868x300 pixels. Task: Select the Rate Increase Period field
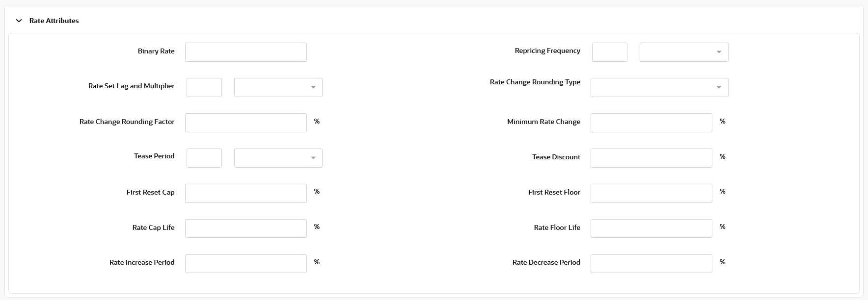245,264
